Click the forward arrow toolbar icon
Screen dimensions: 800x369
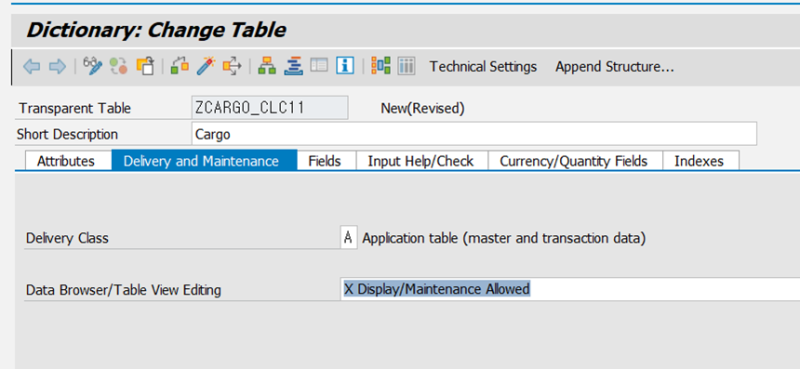(x=57, y=66)
